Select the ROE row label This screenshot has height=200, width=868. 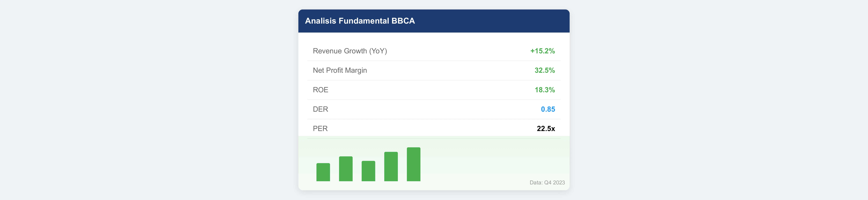(320, 90)
